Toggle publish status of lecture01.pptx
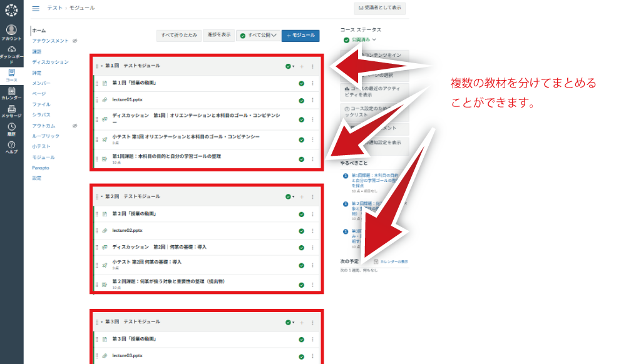626x364 pixels. coord(301,100)
